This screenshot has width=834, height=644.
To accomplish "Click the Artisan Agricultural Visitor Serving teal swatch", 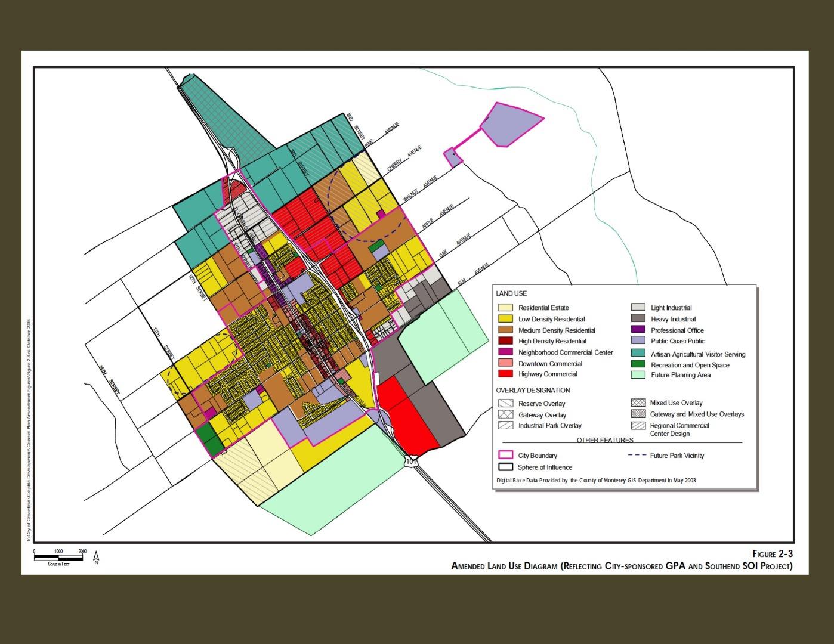I will click(x=638, y=354).
